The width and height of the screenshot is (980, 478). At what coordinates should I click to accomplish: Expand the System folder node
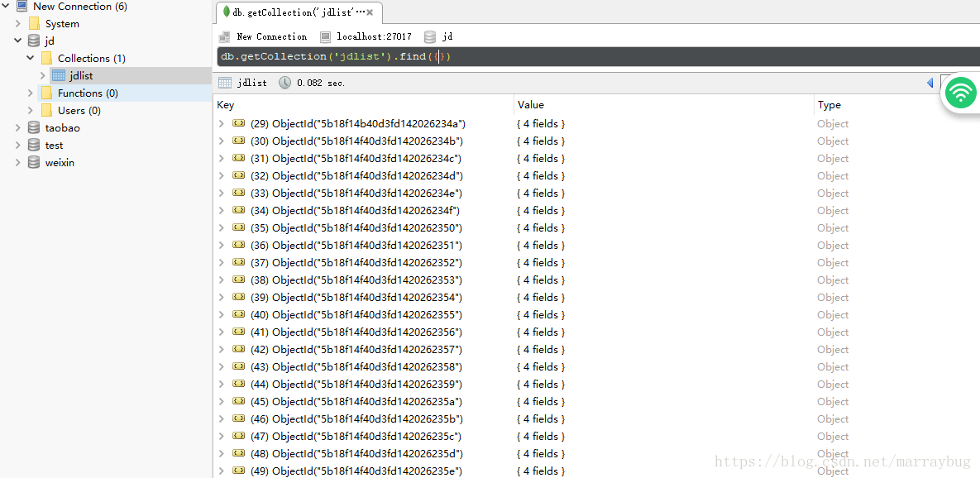point(18,24)
